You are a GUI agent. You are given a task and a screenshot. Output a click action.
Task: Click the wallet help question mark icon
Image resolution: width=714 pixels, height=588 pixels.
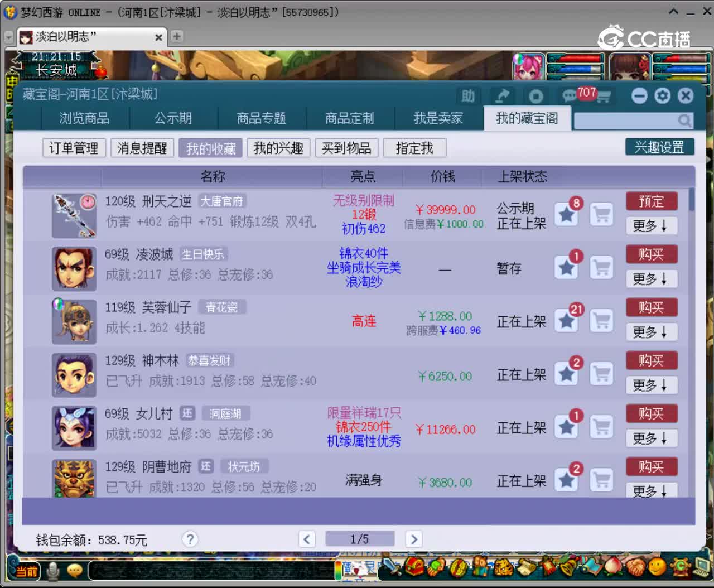190,539
